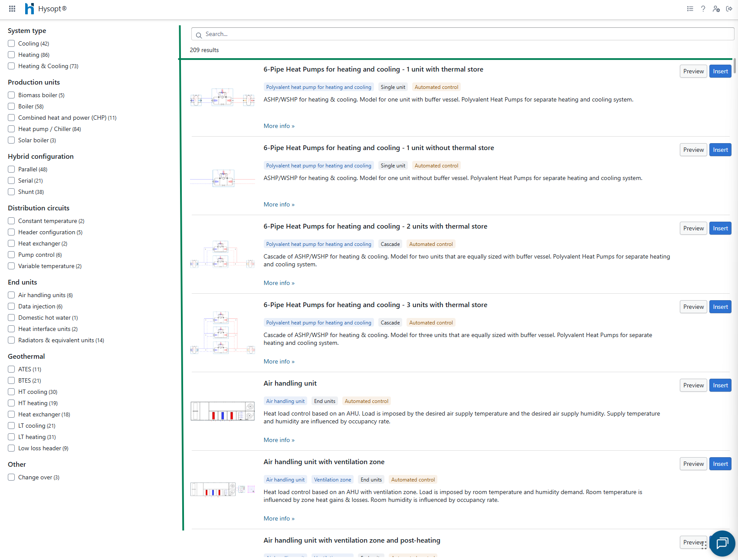Open the 3 units with thermal store diagram thumbnail

[223, 333]
